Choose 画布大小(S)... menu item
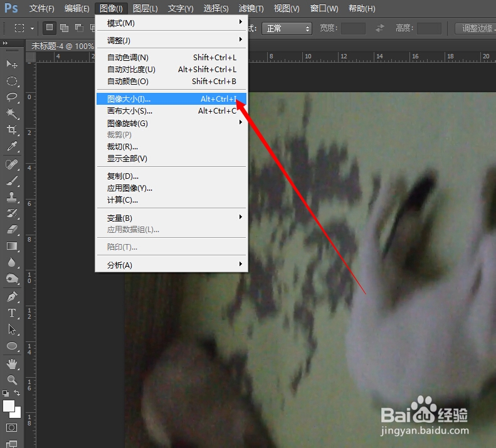The image size is (496, 448). click(171, 111)
